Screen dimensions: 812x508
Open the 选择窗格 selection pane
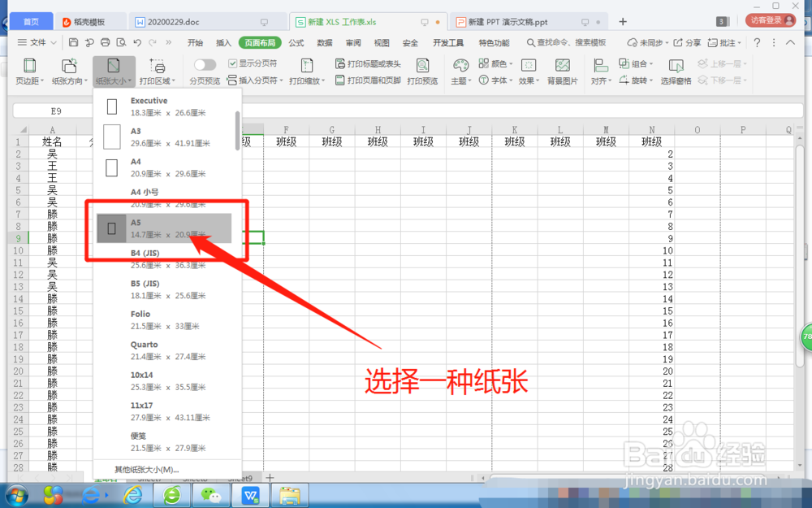[676, 72]
